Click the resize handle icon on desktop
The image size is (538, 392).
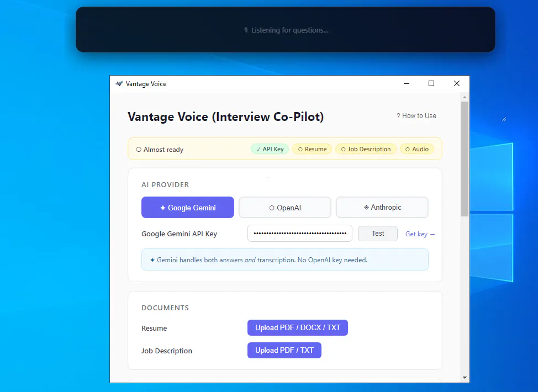click(x=504, y=119)
